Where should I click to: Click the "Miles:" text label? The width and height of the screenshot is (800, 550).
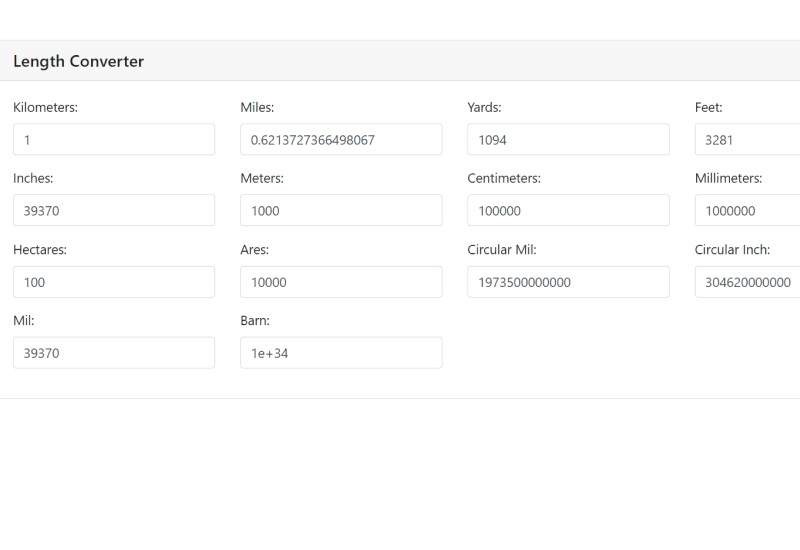[x=257, y=107]
